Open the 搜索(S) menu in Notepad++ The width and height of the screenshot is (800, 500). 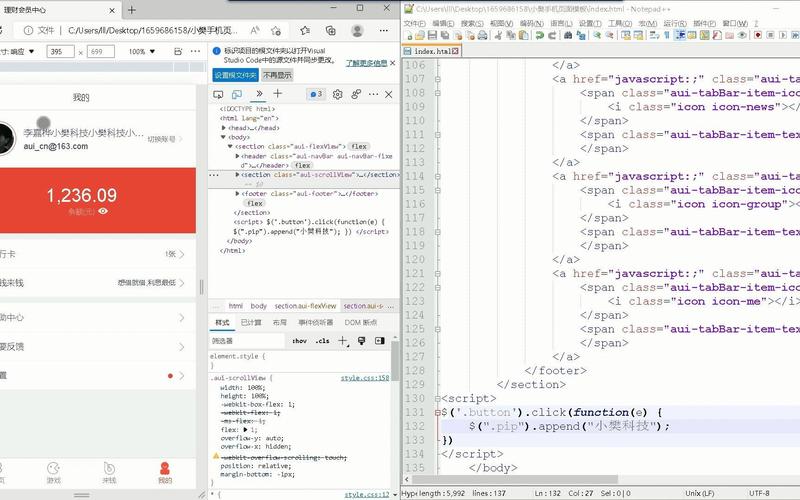point(471,23)
